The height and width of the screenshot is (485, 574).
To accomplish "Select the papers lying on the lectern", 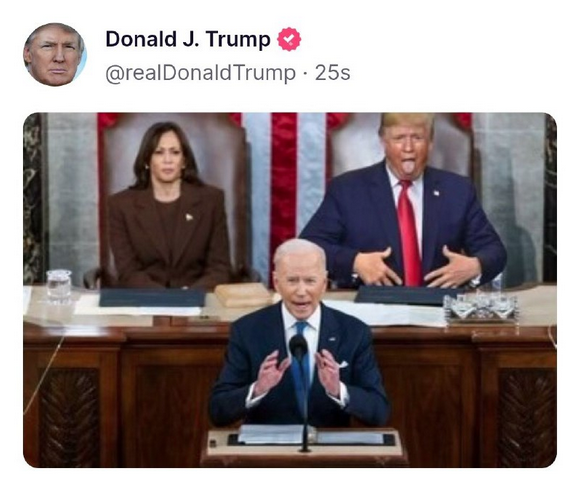I will tap(311, 434).
